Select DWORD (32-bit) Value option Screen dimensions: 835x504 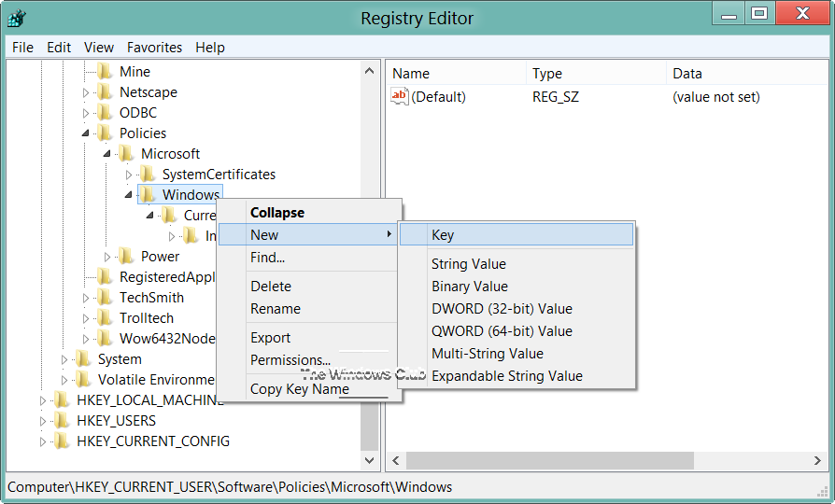[502, 309]
